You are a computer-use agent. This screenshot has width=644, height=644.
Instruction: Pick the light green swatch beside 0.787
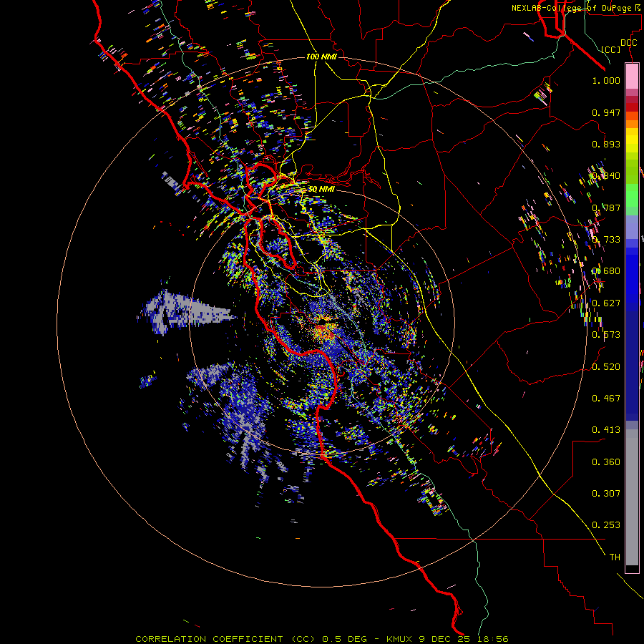632,199
